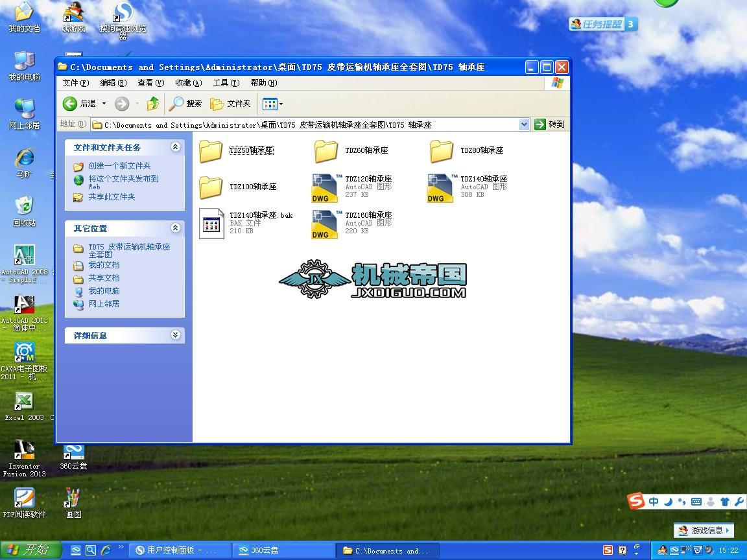Select Excel 2003 desktop shortcut
This screenshot has width=747, height=560.
click(x=24, y=407)
